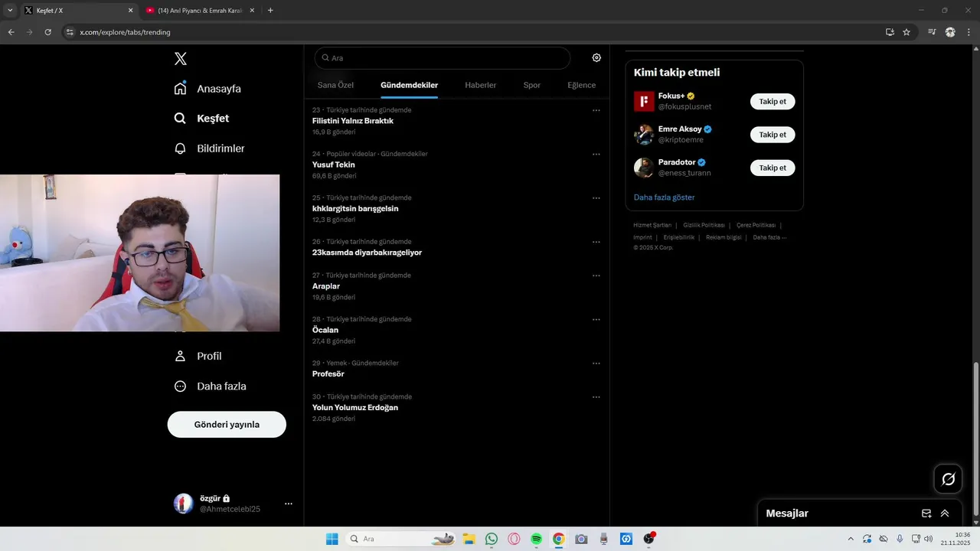Open WhatsApp from taskbar
980x551 pixels.
(x=492, y=539)
